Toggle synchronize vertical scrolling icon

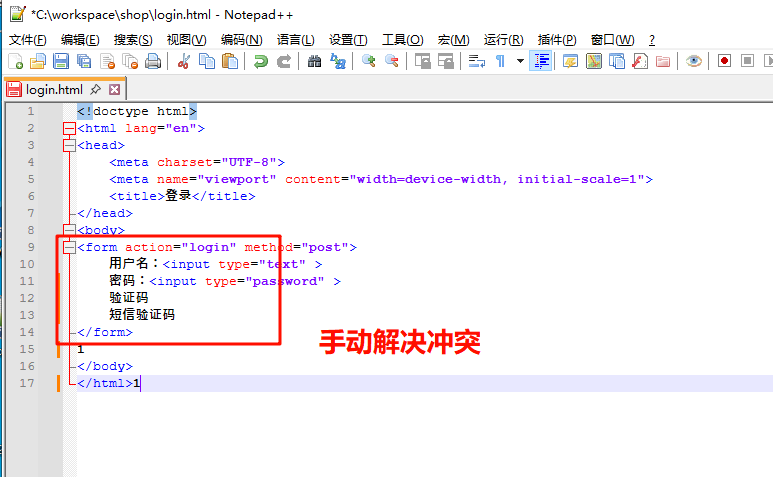[422, 62]
